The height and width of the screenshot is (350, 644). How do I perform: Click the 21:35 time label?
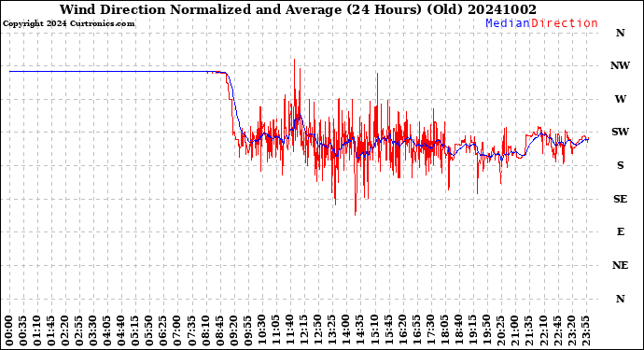(530, 330)
